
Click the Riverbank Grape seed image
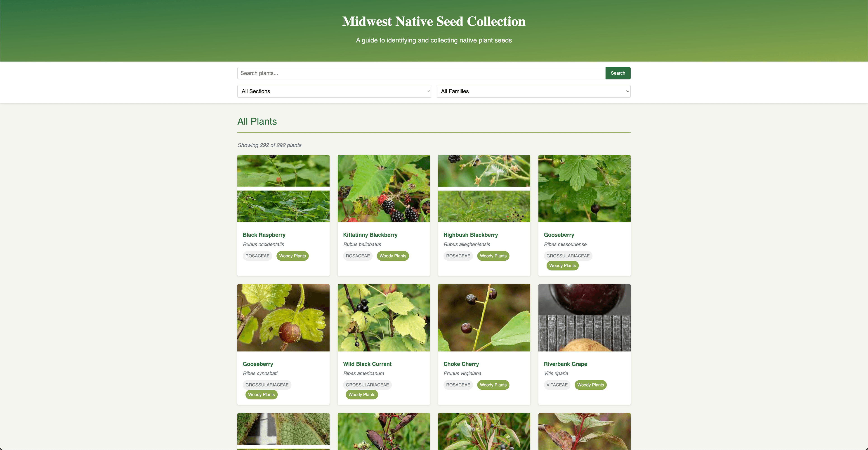584,318
